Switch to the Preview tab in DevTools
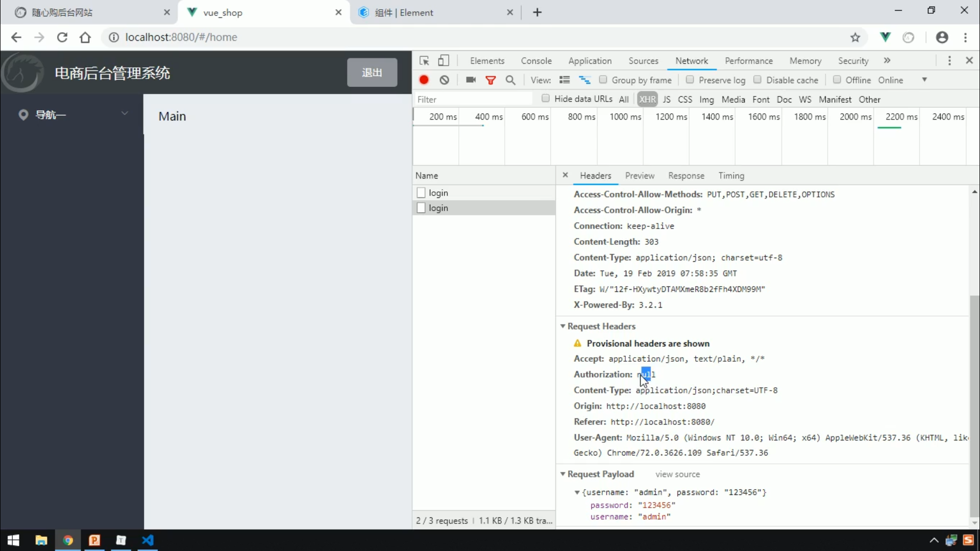 click(x=640, y=176)
